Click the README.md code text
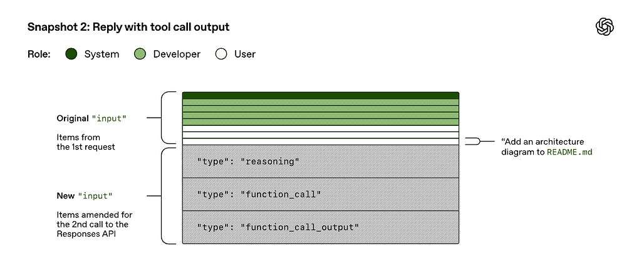Screen dimensions: 644x268 [x=569, y=152]
